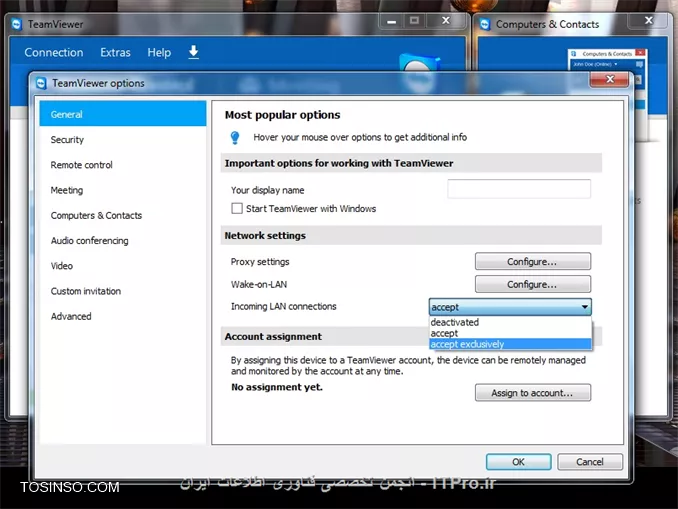Click the blue lightbulb hint icon
Viewport: 678px width, 509px height.
tap(235, 138)
